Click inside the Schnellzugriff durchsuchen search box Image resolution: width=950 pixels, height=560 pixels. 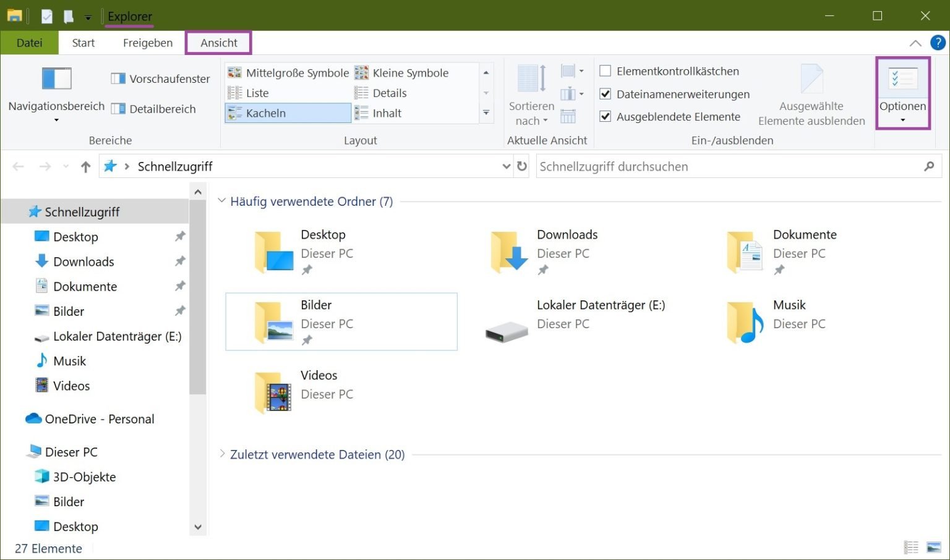680,166
